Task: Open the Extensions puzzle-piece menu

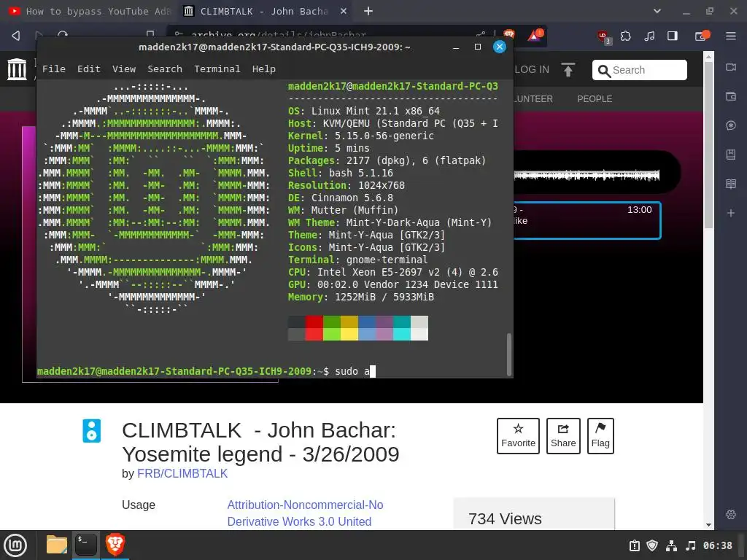Action: tap(626, 36)
